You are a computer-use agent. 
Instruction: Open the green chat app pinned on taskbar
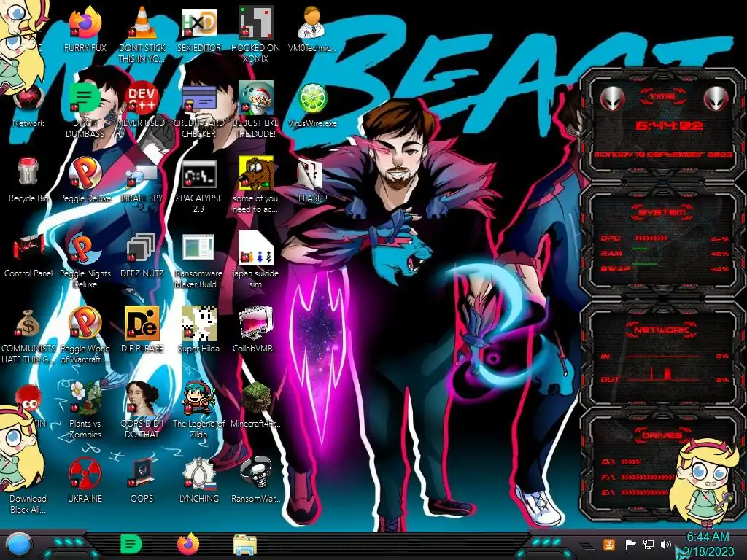pyautogui.click(x=131, y=544)
